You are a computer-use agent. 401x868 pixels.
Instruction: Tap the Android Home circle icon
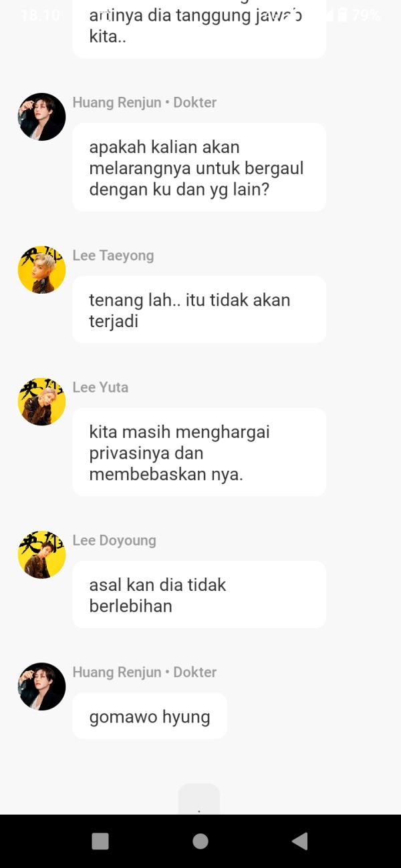(200, 841)
